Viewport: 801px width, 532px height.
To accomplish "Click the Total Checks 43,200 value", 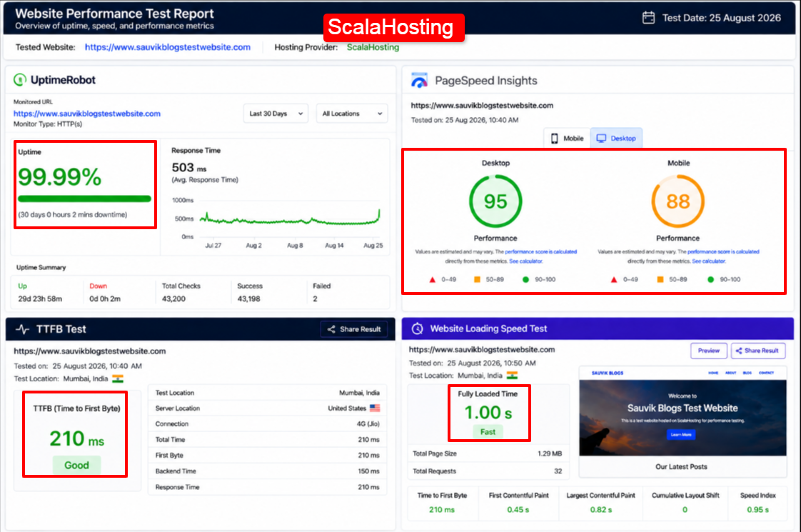I will 173,299.
